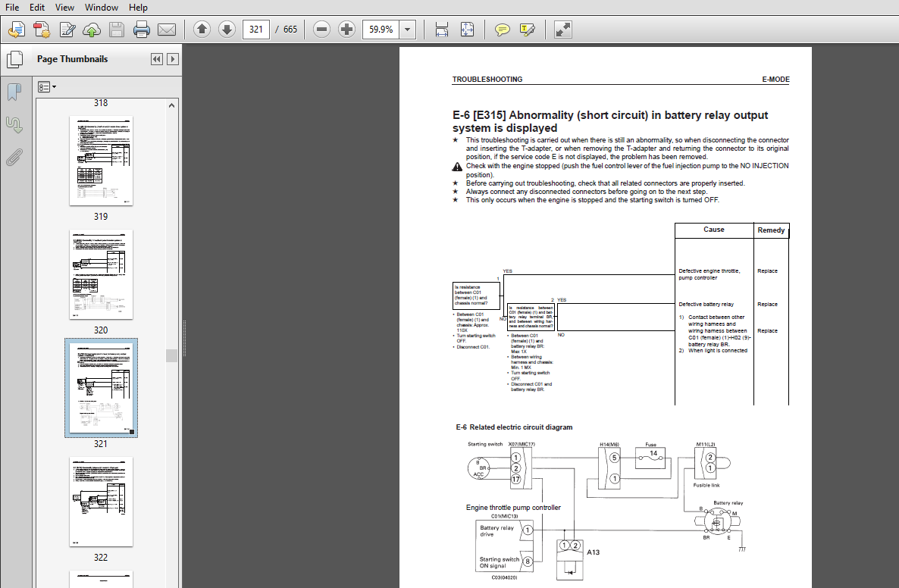Open the thumbnails options dropdown menu
899x588 pixels.
click(47, 87)
